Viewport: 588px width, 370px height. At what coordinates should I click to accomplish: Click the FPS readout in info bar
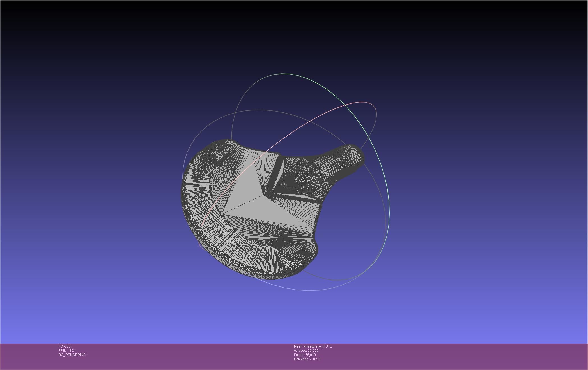67,351
